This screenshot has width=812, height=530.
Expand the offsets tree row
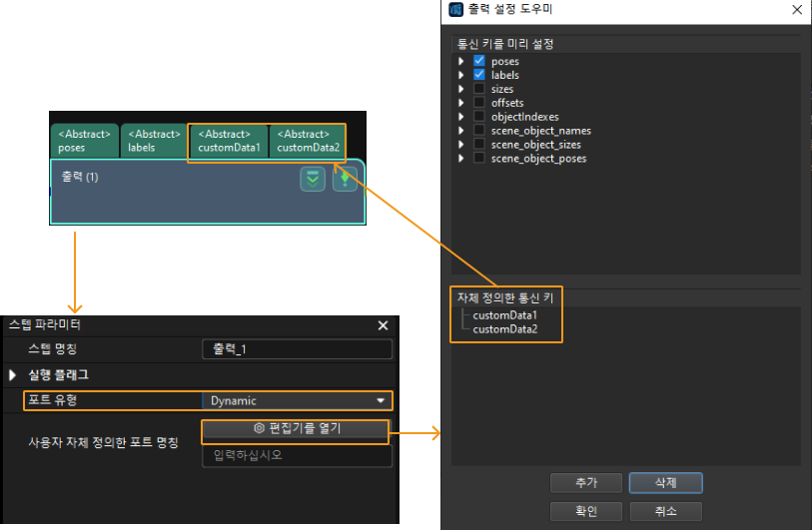tap(460, 103)
